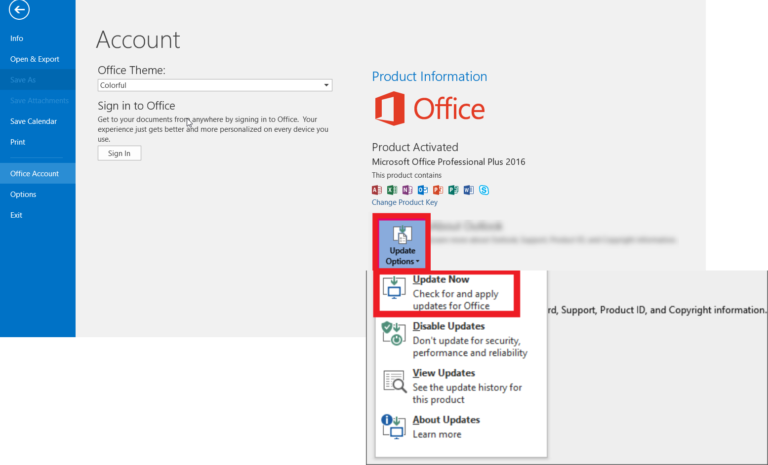
Task: Click the Update Now icon
Action: [x=394, y=292]
